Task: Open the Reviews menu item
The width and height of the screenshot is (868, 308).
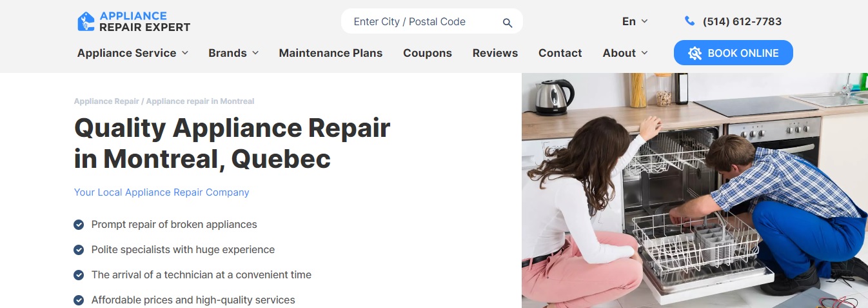Action: 495,53
